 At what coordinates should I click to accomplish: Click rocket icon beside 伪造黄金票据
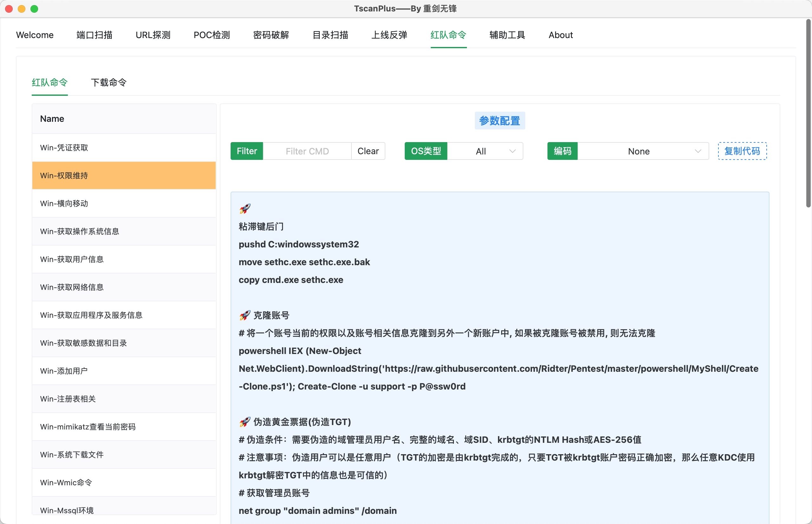(245, 422)
